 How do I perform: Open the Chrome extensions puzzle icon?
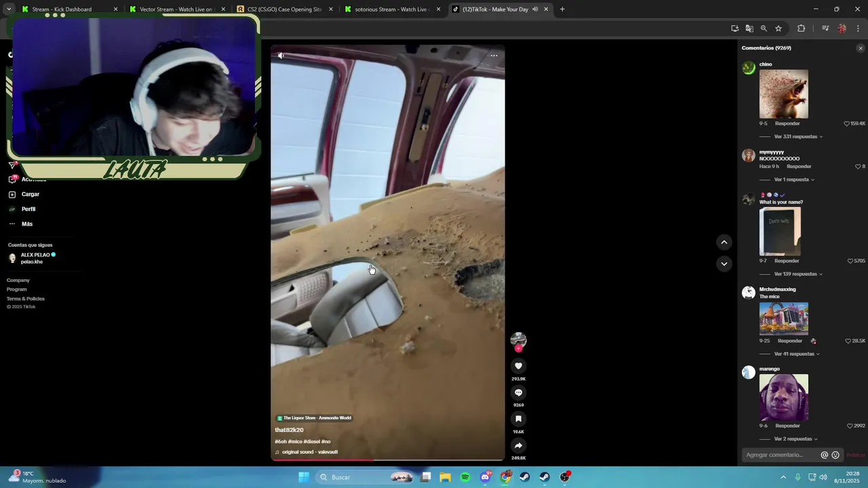(802, 28)
